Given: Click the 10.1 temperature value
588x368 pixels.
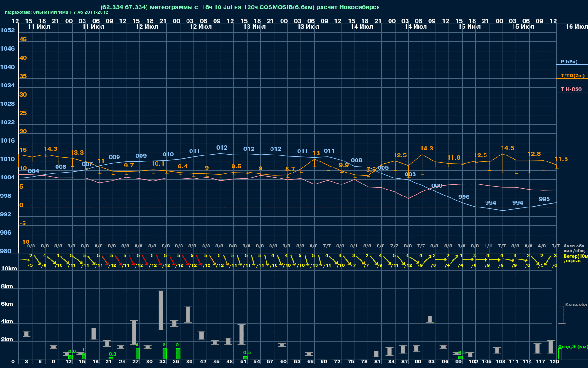Looking at the screenshot, I should pyautogui.click(x=158, y=163).
